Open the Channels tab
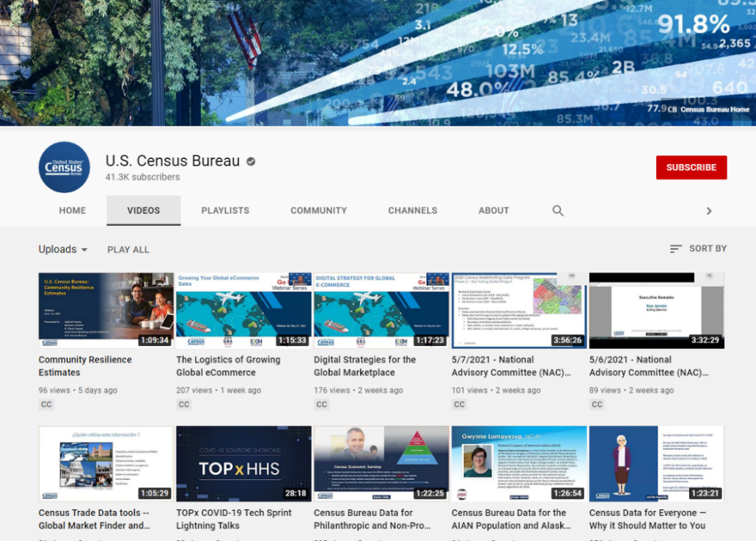Image resolution: width=756 pixels, height=541 pixels. click(x=413, y=211)
